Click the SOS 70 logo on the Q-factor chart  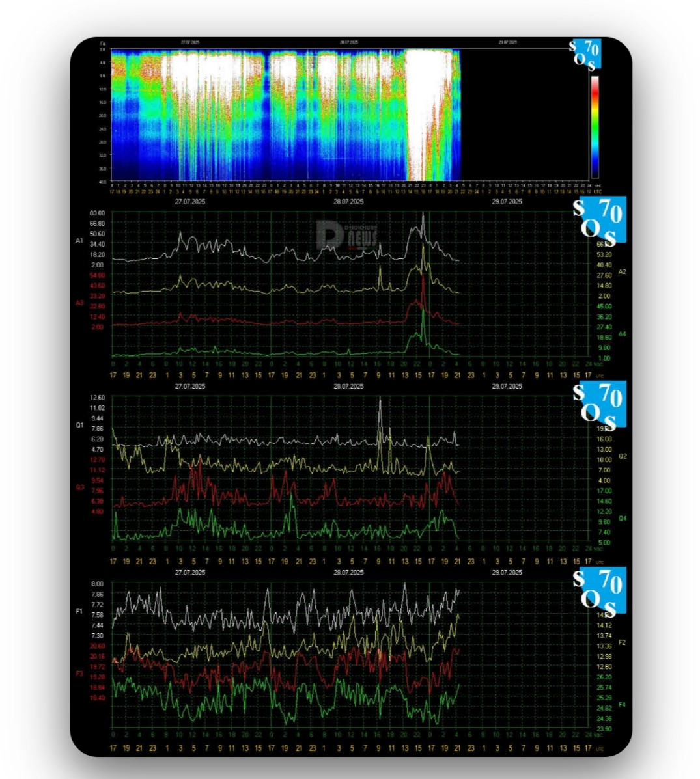598,404
